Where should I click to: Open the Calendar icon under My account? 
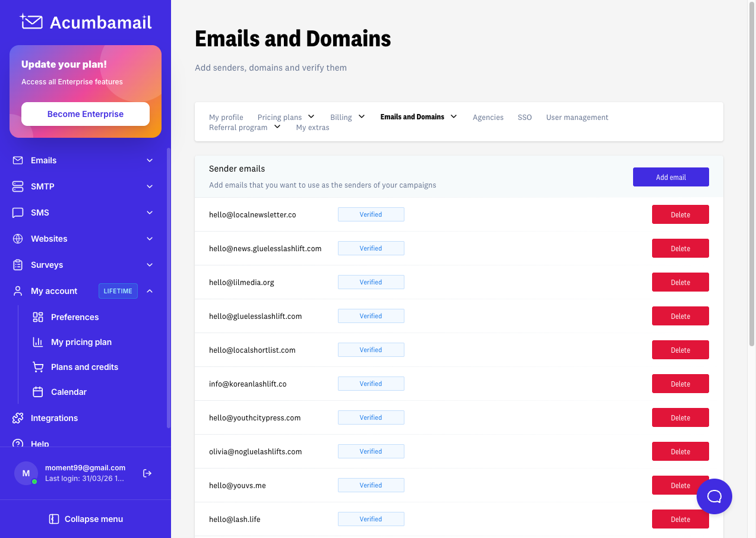38,391
